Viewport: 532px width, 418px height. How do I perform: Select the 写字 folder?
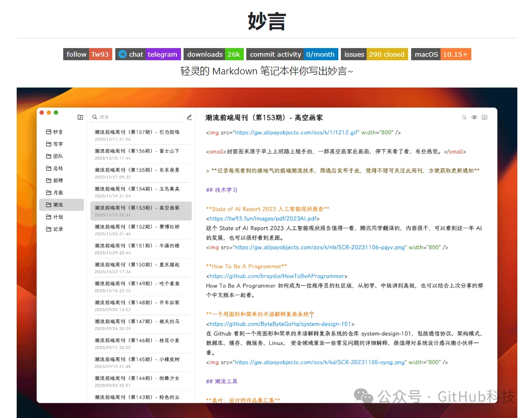58,144
